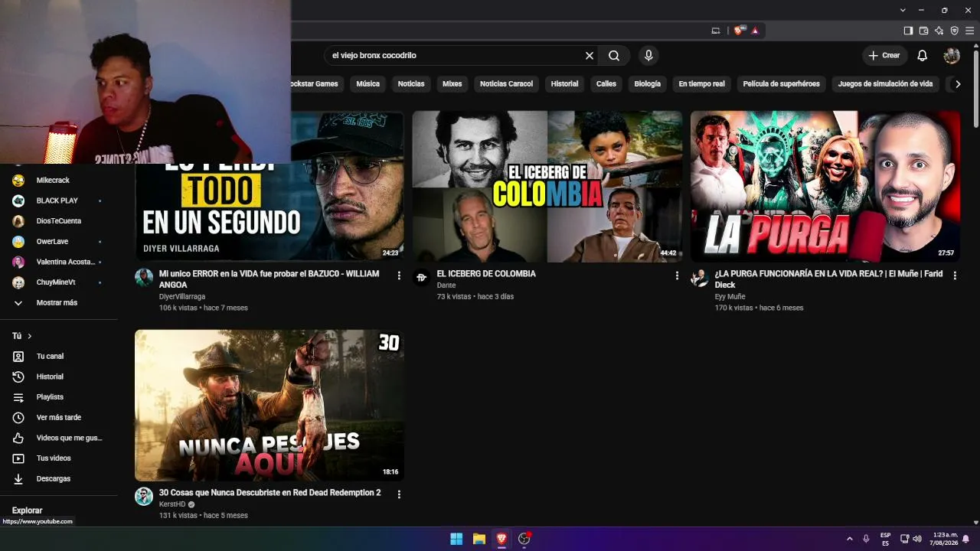Open options menu for Red Dead Redemption video

tap(399, 494)
